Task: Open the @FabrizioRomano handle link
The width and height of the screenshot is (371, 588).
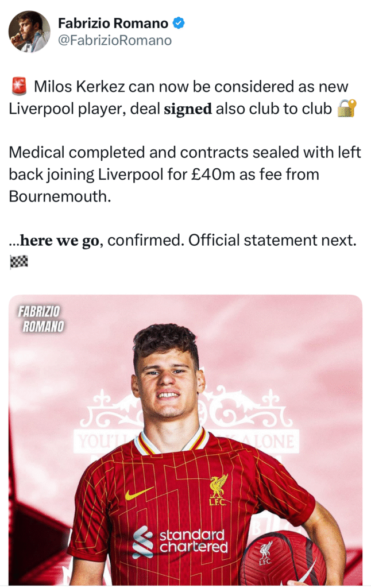Action: pos(115,40)
